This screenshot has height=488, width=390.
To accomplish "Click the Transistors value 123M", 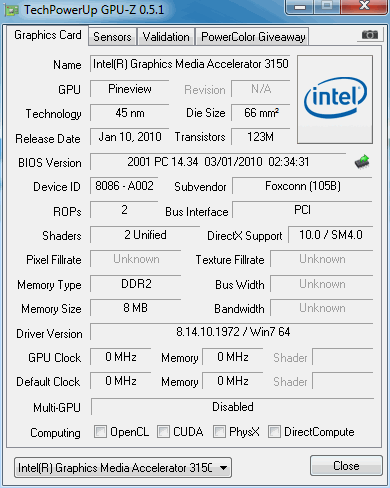I will click(x=261, y=137).
